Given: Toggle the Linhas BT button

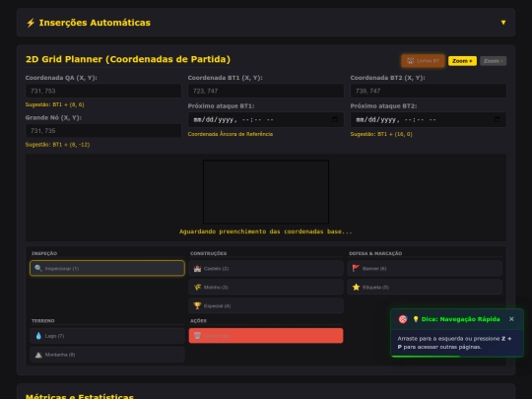Looking at the screenshot, I should 423,61.
